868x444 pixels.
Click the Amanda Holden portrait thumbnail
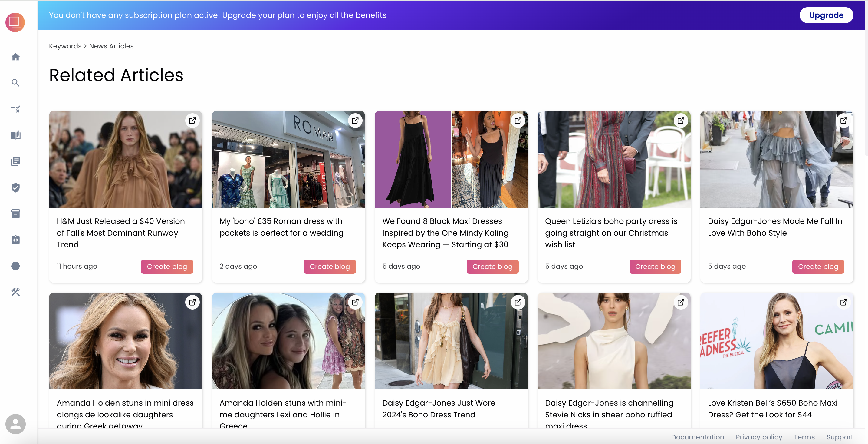pyautogui.click(x=125, y=340)
